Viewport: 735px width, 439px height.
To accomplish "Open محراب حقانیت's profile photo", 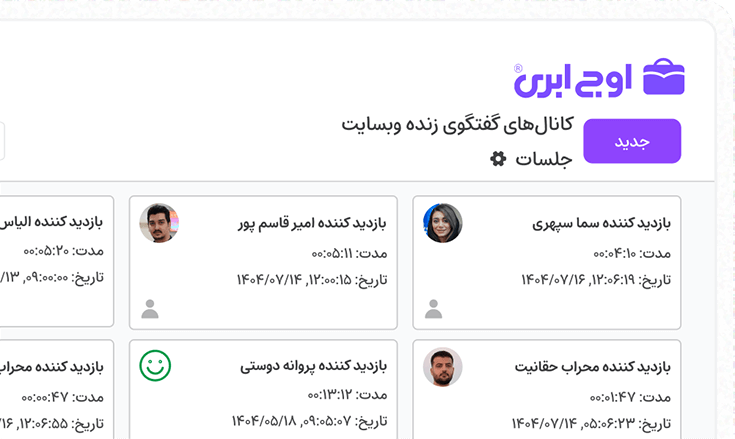I will coord(442,367).
